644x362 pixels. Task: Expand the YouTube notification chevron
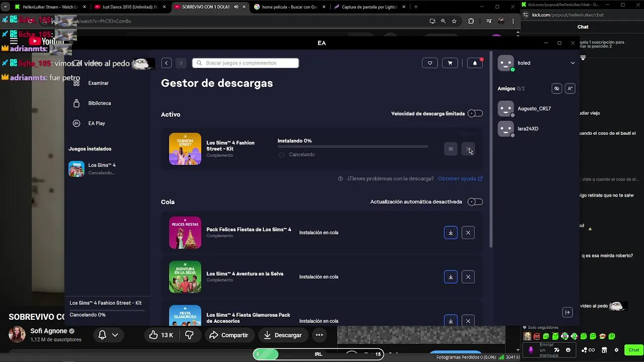(x=115, y=335)
